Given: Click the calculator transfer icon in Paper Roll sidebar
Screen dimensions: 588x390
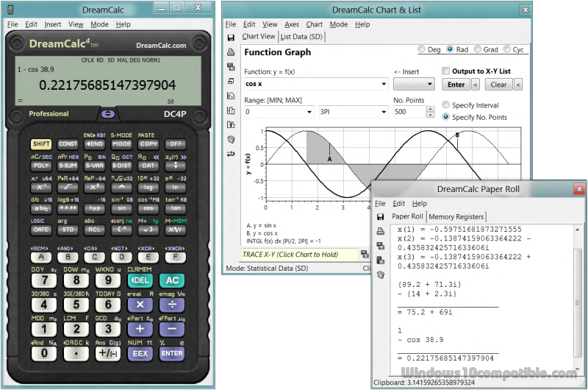Looking at the screenshot, I should tap(380, 260).
